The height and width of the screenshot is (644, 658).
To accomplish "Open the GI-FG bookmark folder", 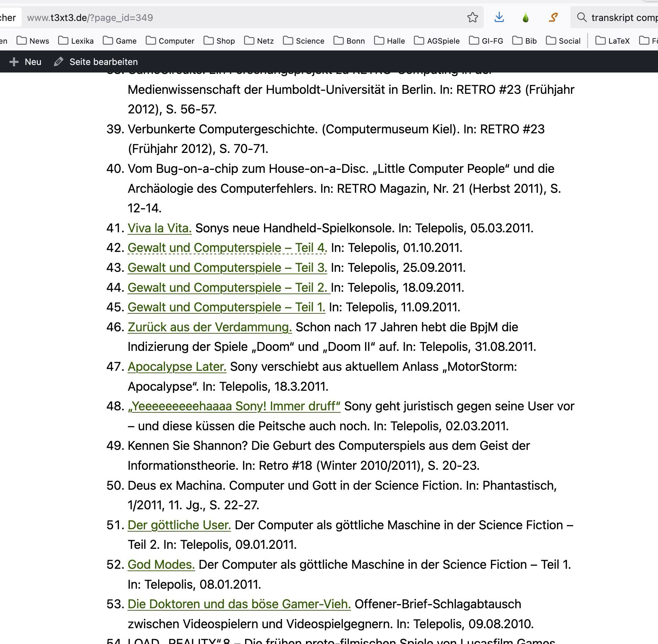I will [486, 41].
